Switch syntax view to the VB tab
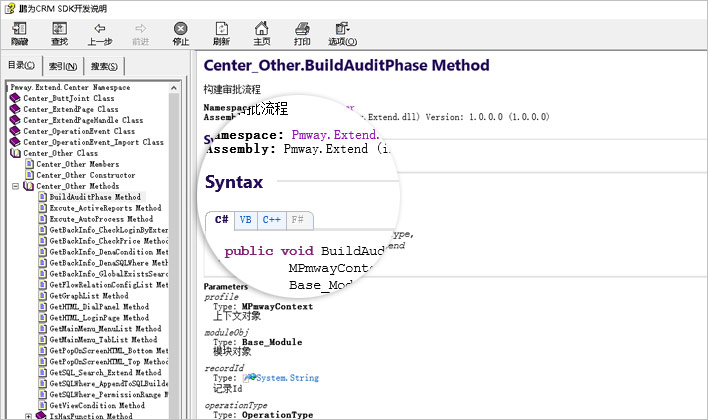 click(245, 219)
